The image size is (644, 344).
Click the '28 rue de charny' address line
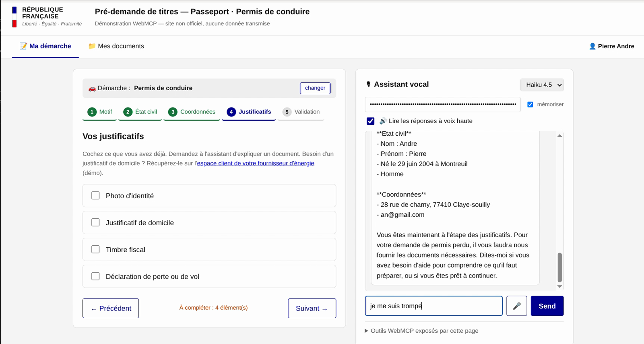click(x=433, y=205)
